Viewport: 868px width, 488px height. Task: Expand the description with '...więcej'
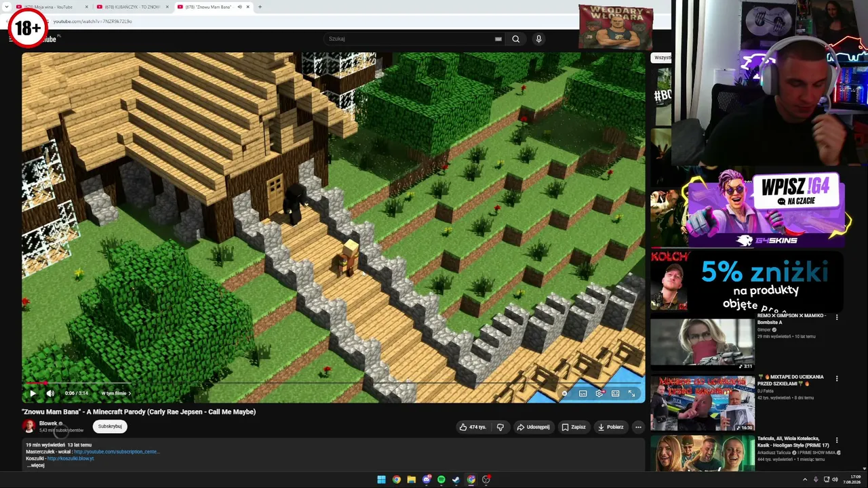[x=35, y=466]
